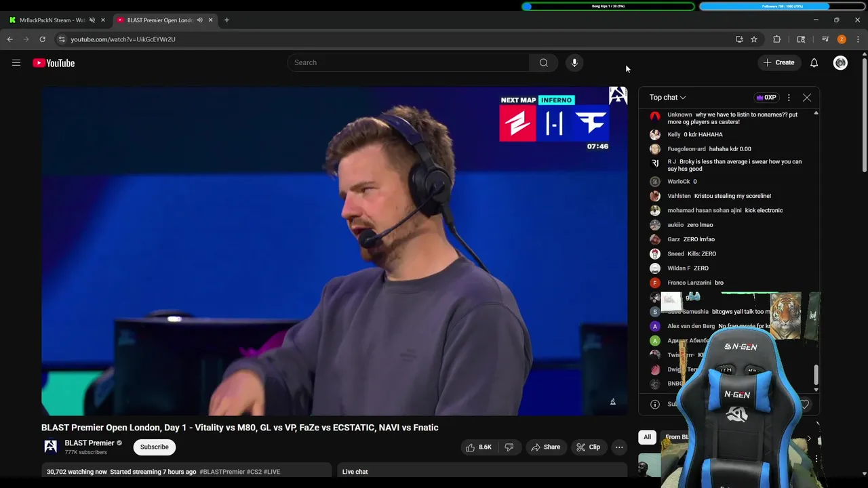Open the browser extensions puzzle icon

777,39
